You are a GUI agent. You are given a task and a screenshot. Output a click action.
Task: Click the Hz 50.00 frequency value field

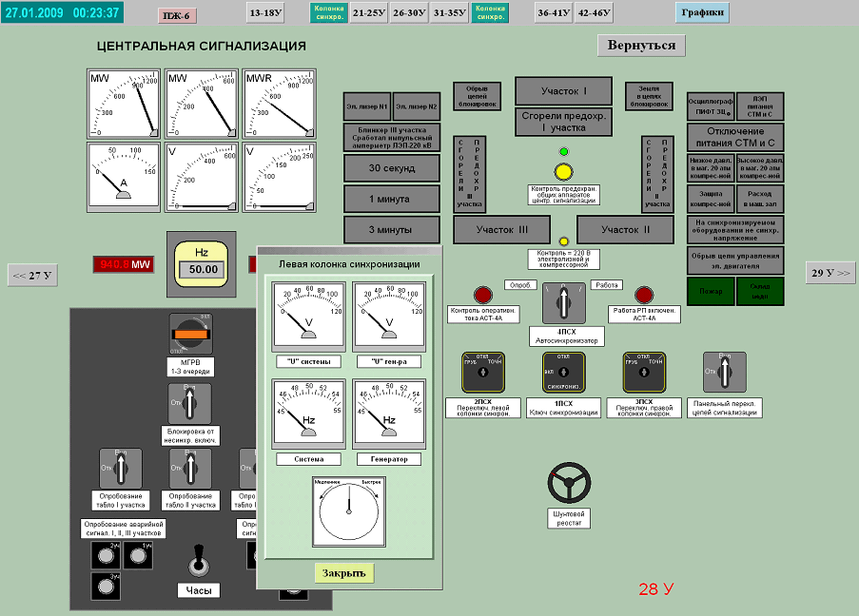point(202,269)
